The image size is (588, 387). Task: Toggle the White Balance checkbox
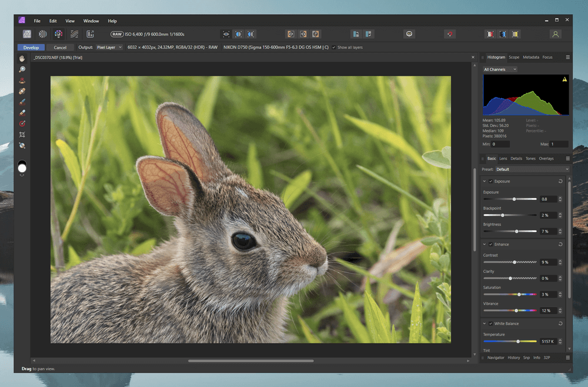pos(491,324)
